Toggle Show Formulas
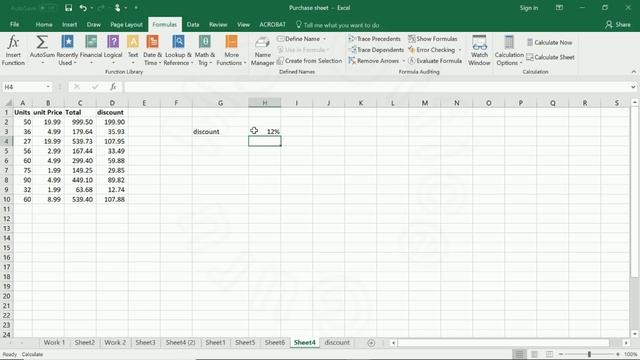The height and width of the screenshot is (360, 640). (x=433, y=39)
